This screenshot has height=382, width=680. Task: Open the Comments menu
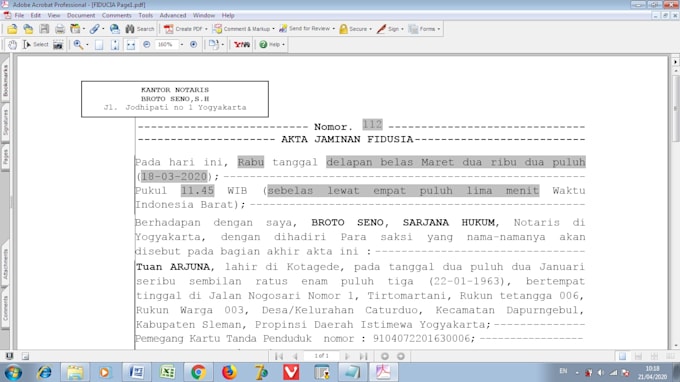coord(117,15)
